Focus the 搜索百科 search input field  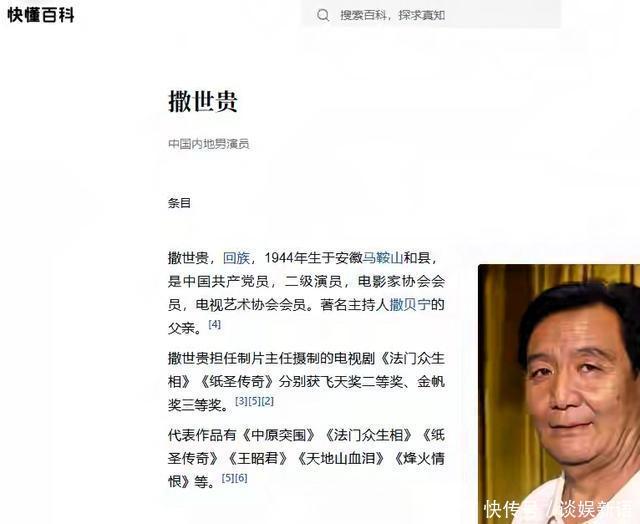[431, 15]
